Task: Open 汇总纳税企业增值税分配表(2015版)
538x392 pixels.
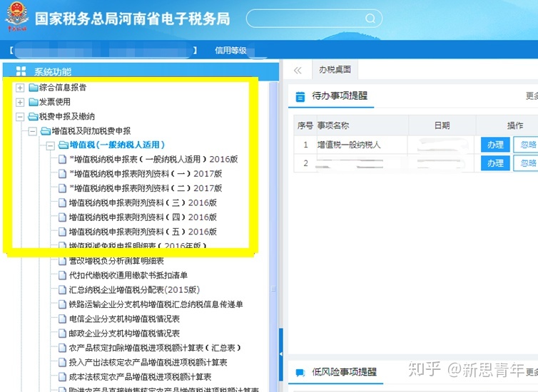Action: pyautogui.click(x=134, y=290)
